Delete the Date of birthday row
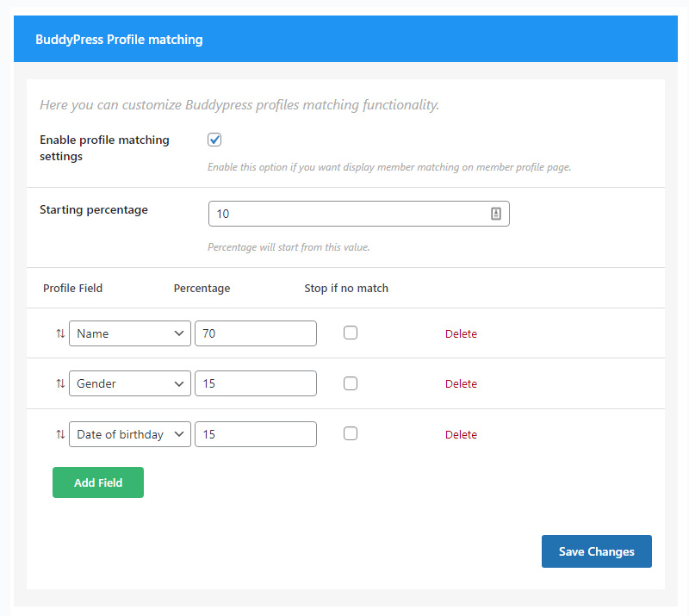This screenshot has height=616, width=689. [x=461, y=435]
